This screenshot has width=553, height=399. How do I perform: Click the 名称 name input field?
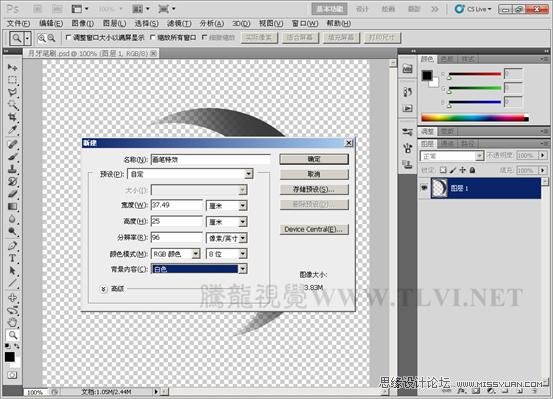tap(211, 159)
